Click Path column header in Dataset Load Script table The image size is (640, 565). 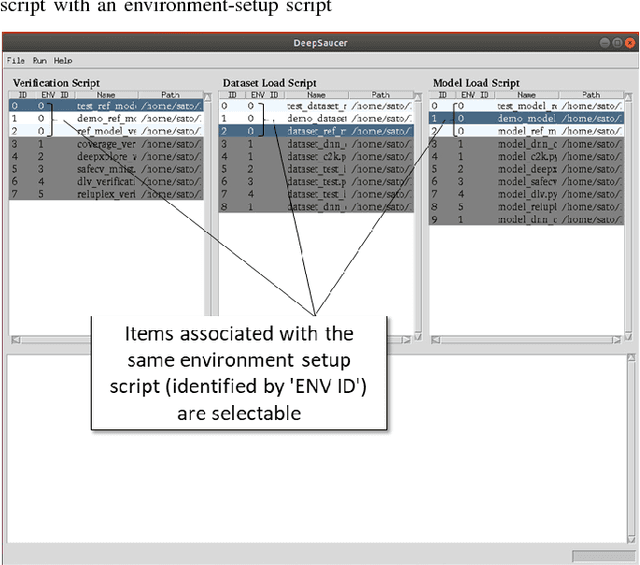[x=376, y=94]
